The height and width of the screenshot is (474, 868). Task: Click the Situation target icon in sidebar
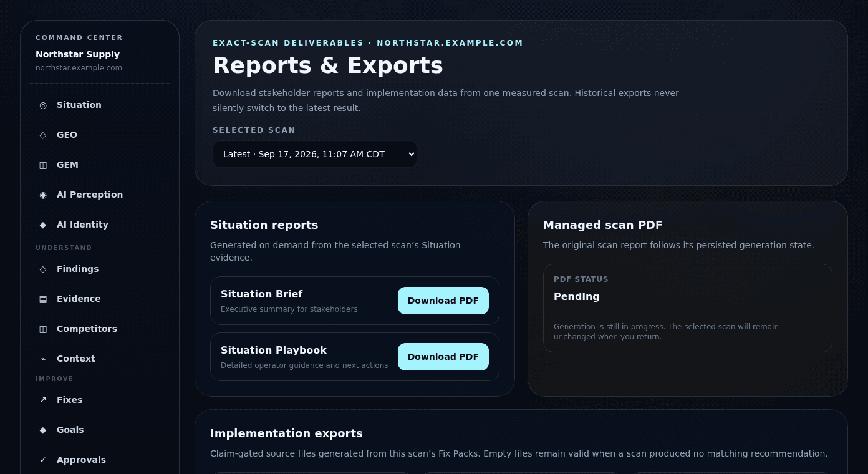43,105
